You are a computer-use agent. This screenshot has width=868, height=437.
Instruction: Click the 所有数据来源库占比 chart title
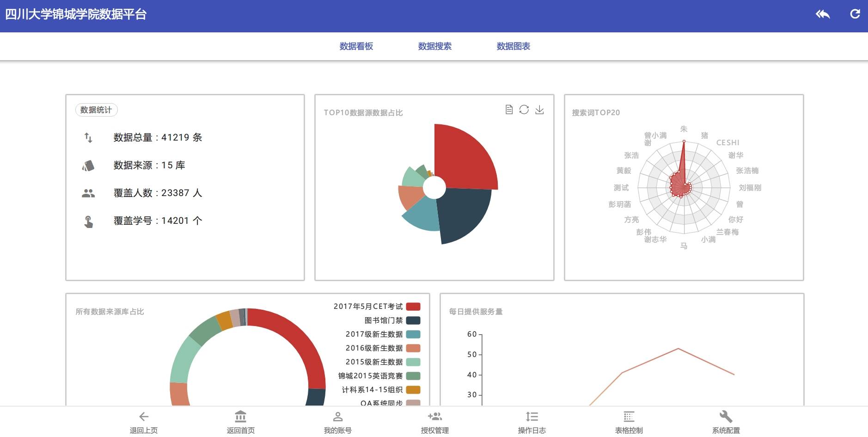110,312
